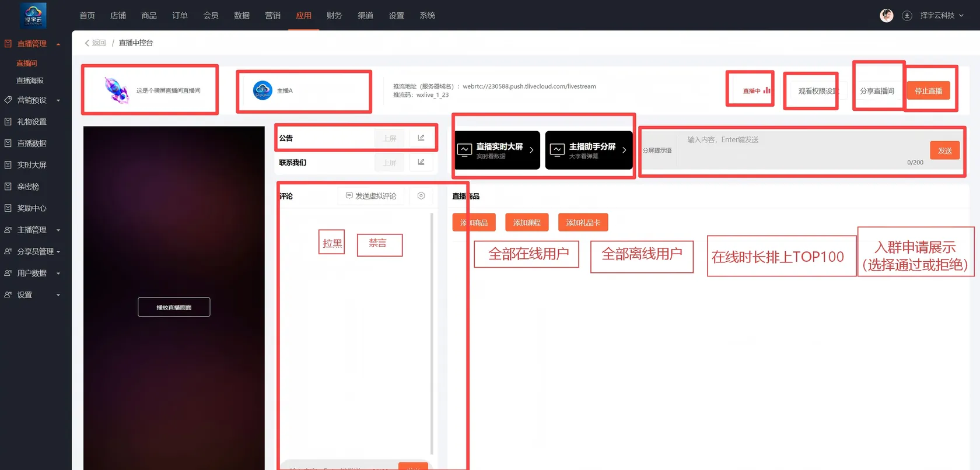This screenshot has width=980, height=470.
Task: Open 观看权限设置
Action: (x=817, y=91)
